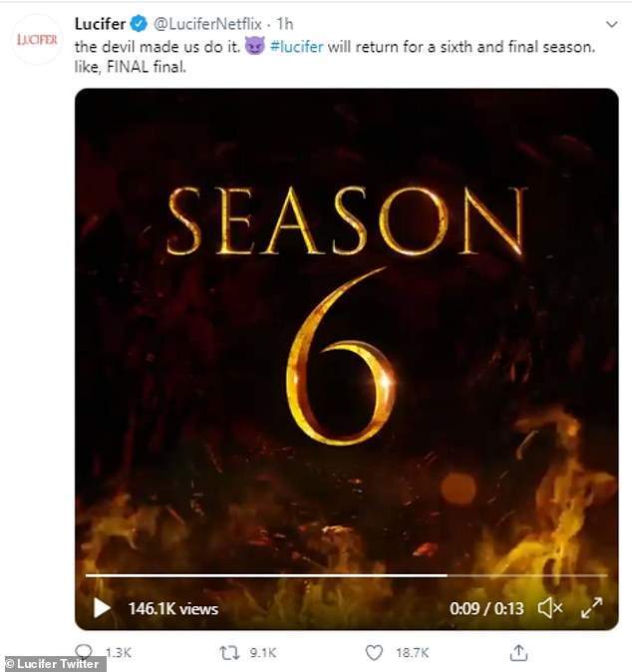Click the 9.1K retweet count
The width and height of the screenshot is (632, 672).
[264, 653]
